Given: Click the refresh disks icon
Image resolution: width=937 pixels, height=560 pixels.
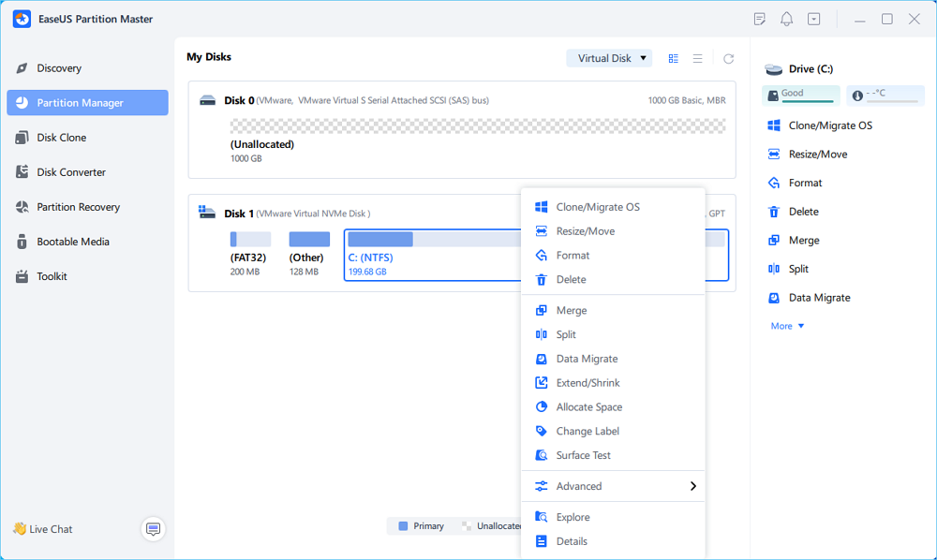Looking at the screenshot, I should coord(728,59).
